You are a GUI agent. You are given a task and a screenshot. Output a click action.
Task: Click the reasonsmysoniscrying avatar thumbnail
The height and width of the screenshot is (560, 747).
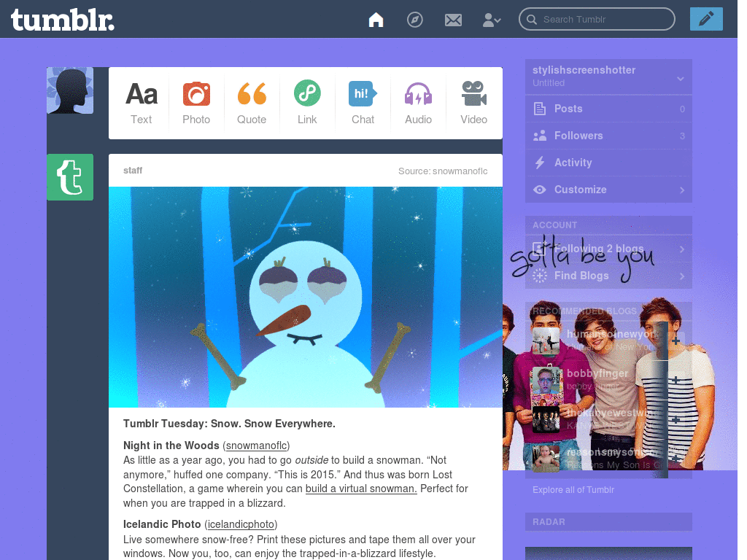[546, 458]
